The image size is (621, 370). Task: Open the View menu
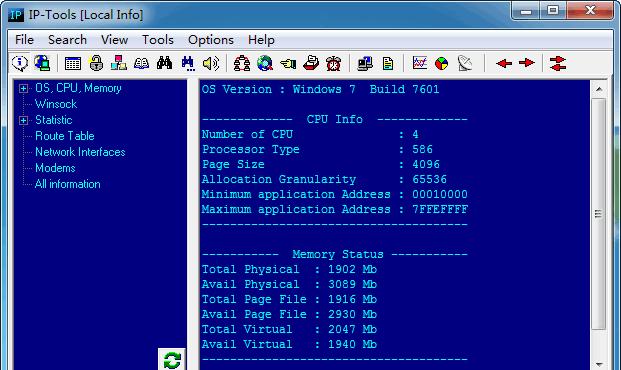[x=114, y=40]
